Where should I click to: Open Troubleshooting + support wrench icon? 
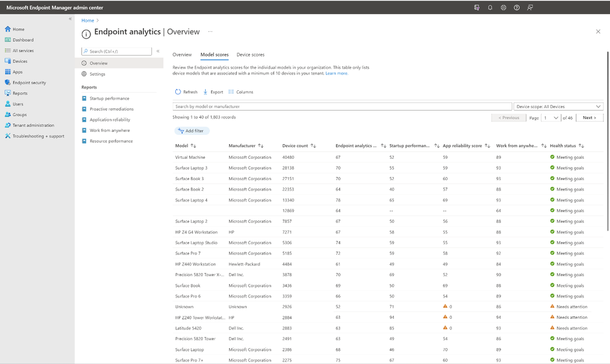tap(8, 136)
